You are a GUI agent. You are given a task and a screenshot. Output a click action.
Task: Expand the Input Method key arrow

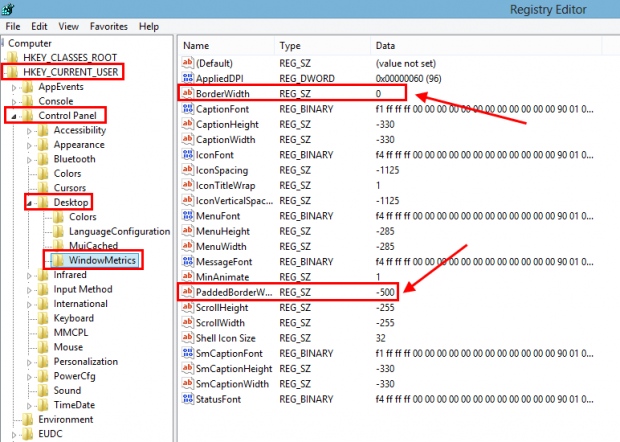29,290
